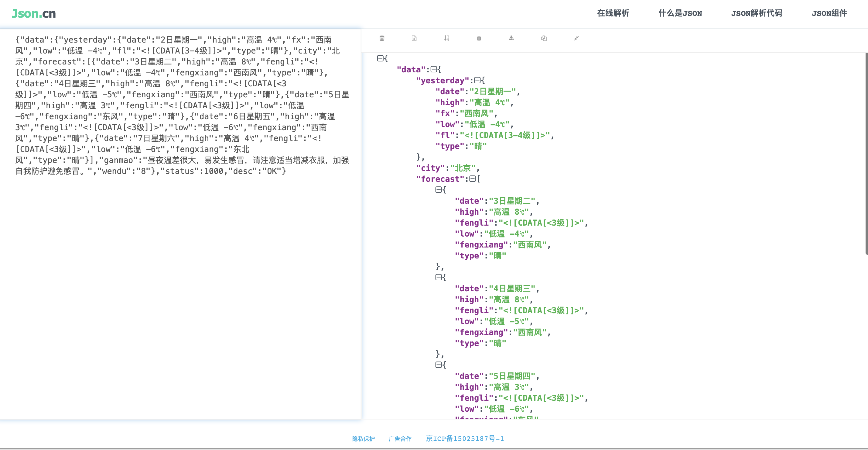868x450 pixels.
Task: Click the trash can clear icon
Action: (479, 38)
